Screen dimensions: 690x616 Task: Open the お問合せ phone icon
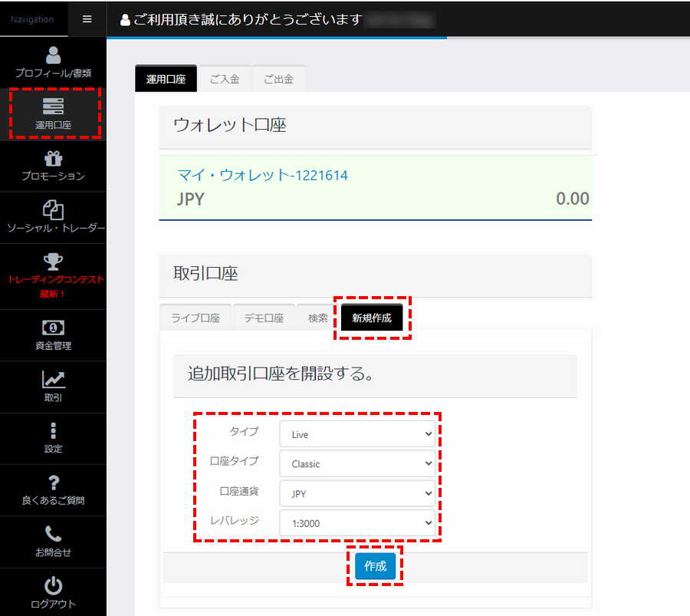[x=53, y=534]
